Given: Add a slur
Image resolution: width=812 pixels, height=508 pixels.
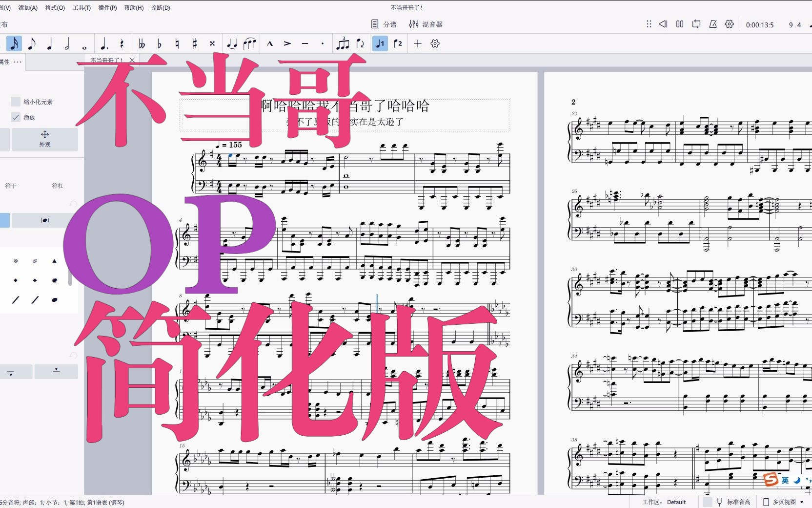Looking at the screenshot, I should coord(249,43).
